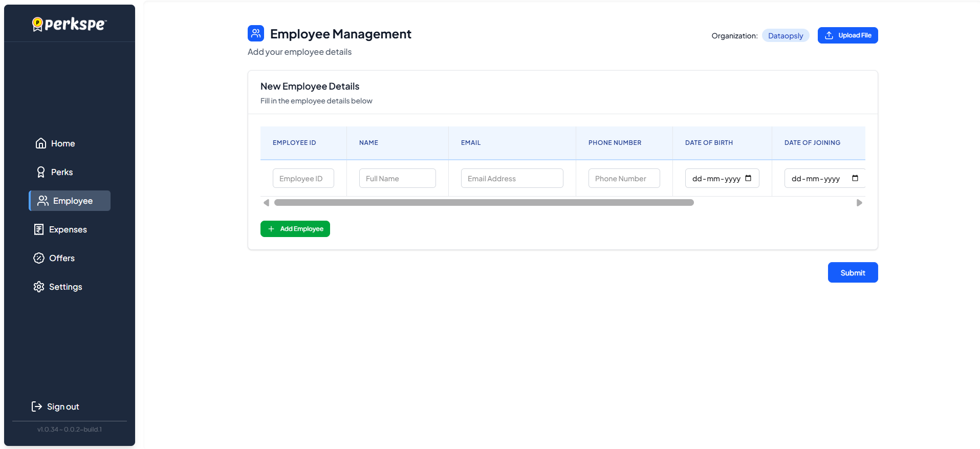Click the green Add Employee button
The width and height of the screenshot is (980, 449).
click(295, 229)
